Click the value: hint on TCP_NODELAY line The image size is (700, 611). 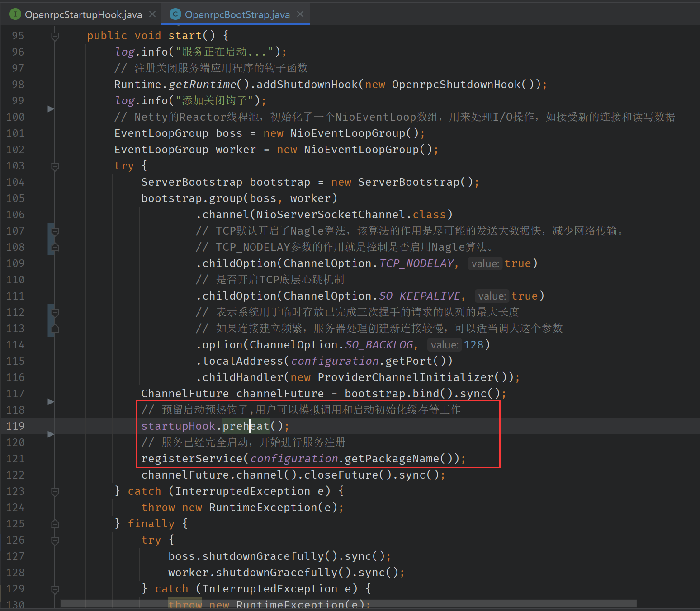click(485, 263)
